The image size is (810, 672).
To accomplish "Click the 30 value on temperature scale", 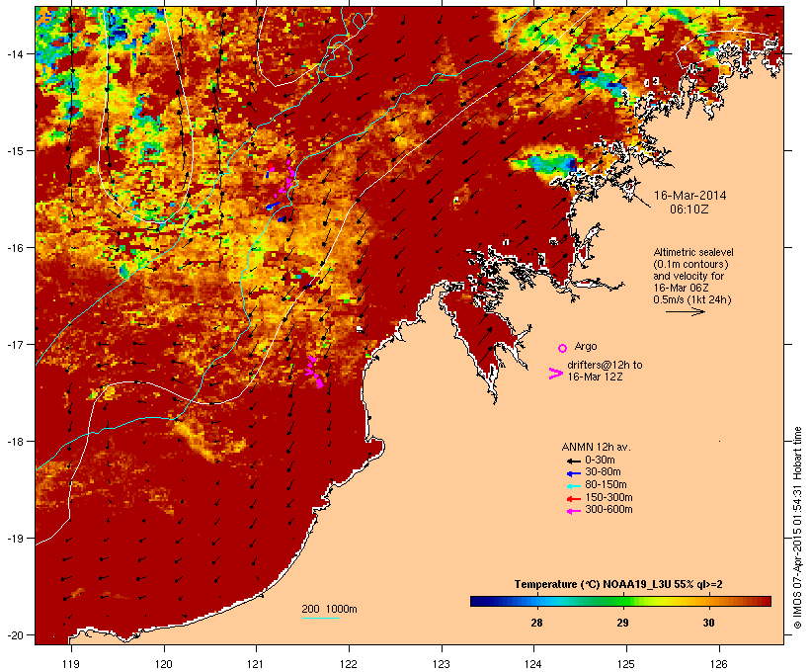I will point(709,623).
